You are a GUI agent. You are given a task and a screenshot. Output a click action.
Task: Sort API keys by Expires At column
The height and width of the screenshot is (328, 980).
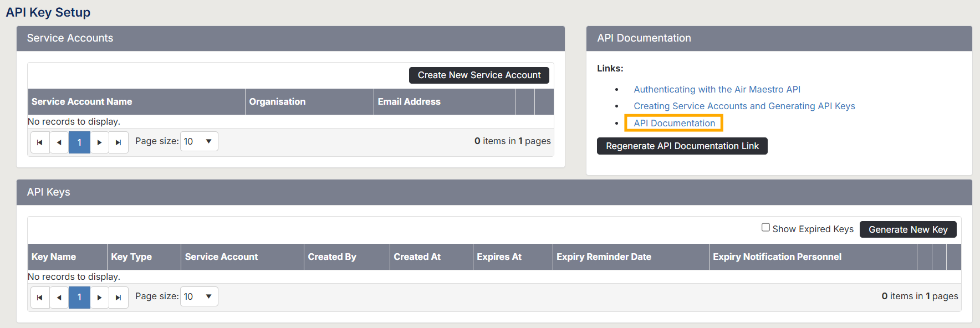(x=499, y=257)
